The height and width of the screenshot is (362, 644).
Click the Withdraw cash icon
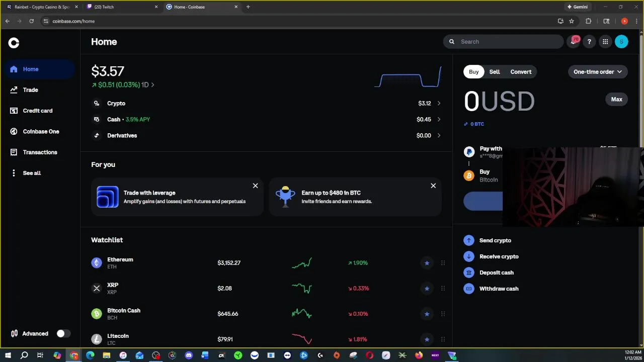click(469, 289)
